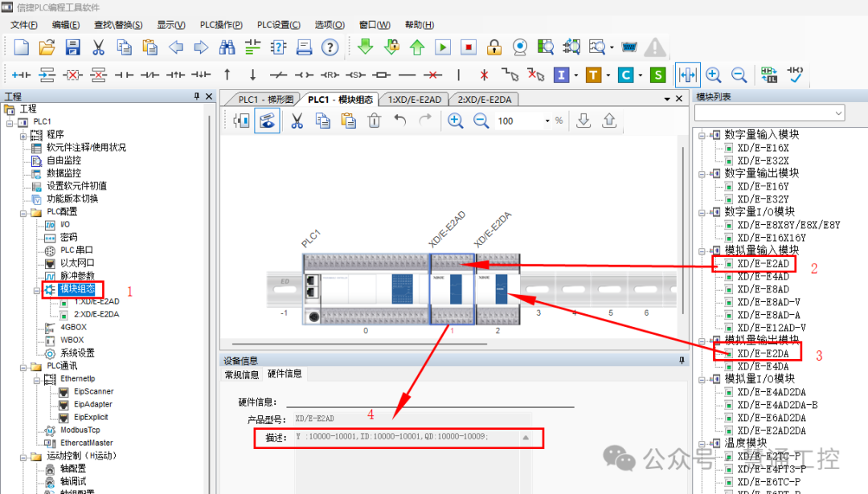Zoom out on ladder with main toolbar magnifier
This screenshot has width=868, height=494.
[x=739, y=75]
